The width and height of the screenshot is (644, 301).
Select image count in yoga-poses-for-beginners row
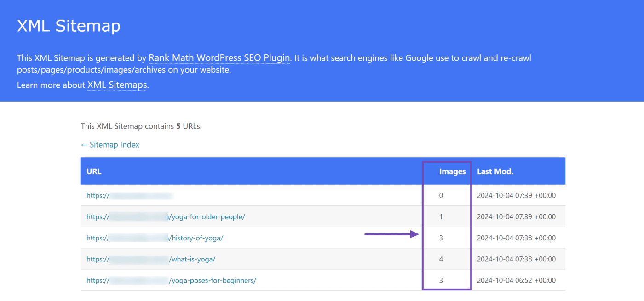tap(441, 280)
